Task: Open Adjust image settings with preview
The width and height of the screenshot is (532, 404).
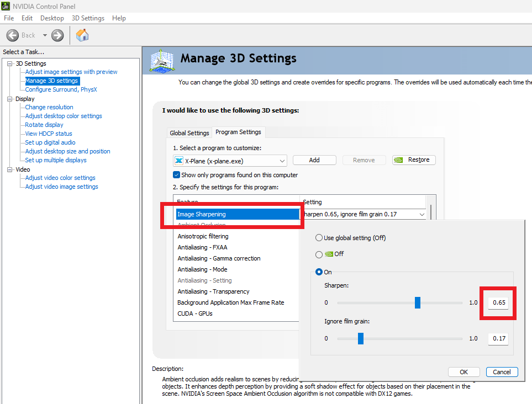Action: pyautogui.click(x=71, y=72)
